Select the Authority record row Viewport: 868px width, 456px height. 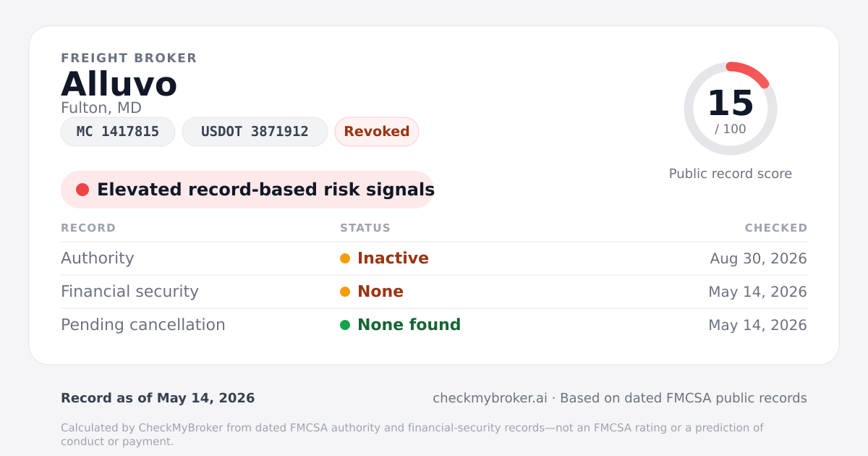click(434, 258)
